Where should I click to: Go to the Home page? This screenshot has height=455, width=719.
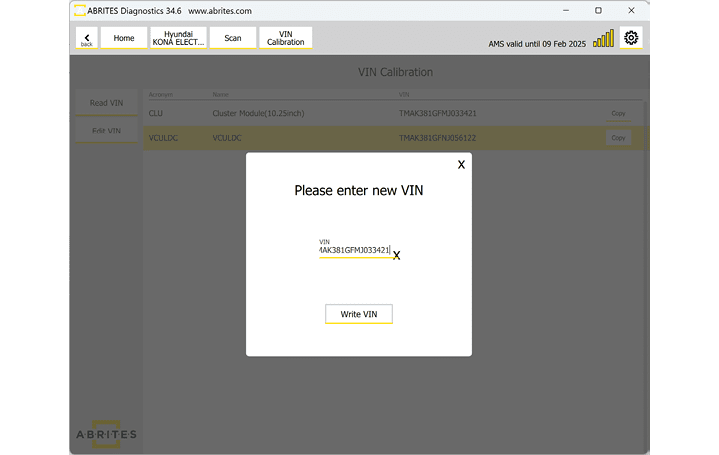point(124,38)
